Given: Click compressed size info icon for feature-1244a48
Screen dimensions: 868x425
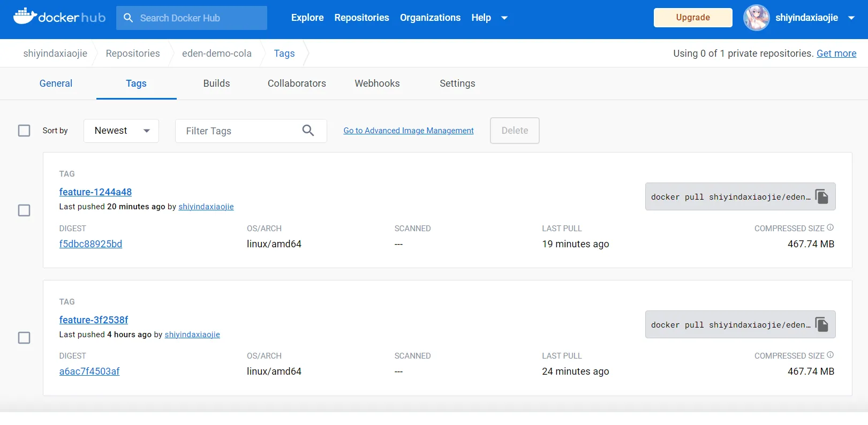Looking at the screenshot, I should pyautogui.click(x=830, y=227).
